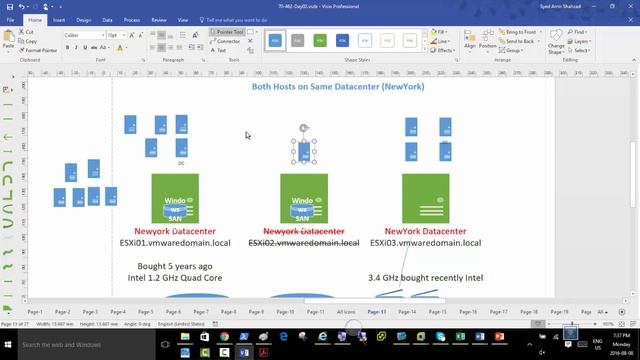Open the All Icons sheet tab
Image resolution: width=640 pixels, height=360 pixels.
pyautogui.click(x=346, y=312)
